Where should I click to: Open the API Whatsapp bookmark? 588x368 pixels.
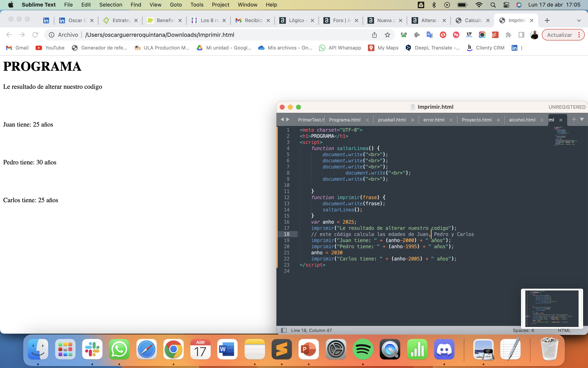coord(340,48)
